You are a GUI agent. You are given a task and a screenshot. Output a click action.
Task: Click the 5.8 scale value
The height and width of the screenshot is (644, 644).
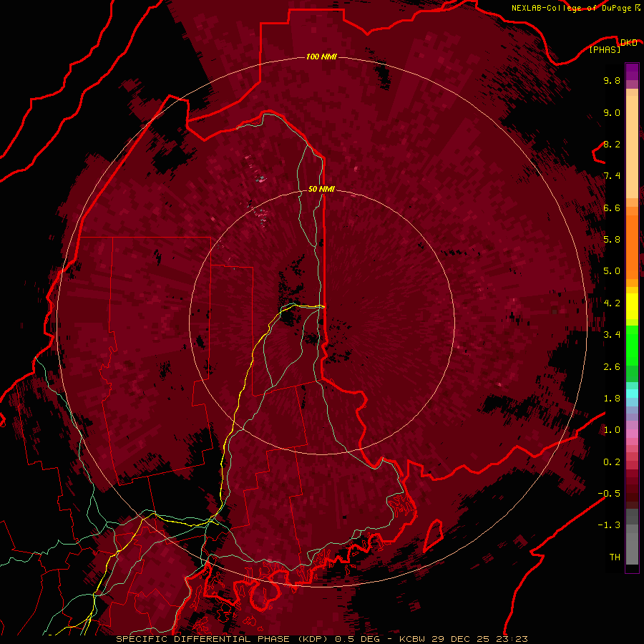[612, 240]
